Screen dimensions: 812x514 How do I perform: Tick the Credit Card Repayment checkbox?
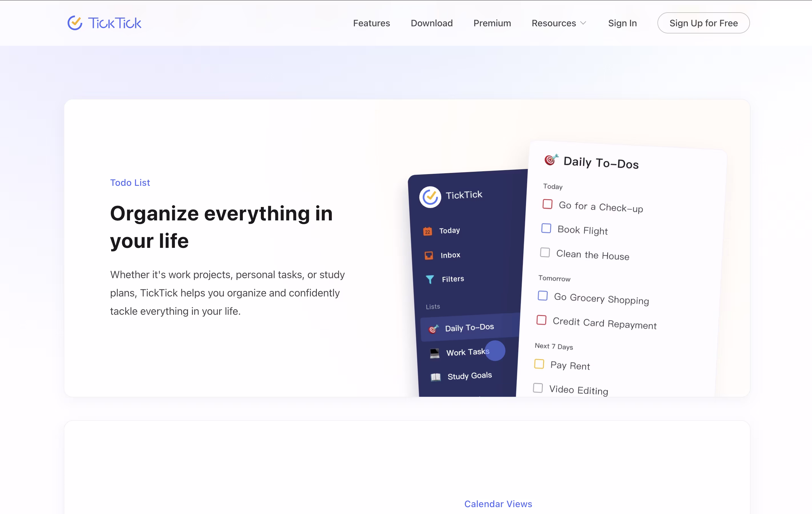point(541,320)
